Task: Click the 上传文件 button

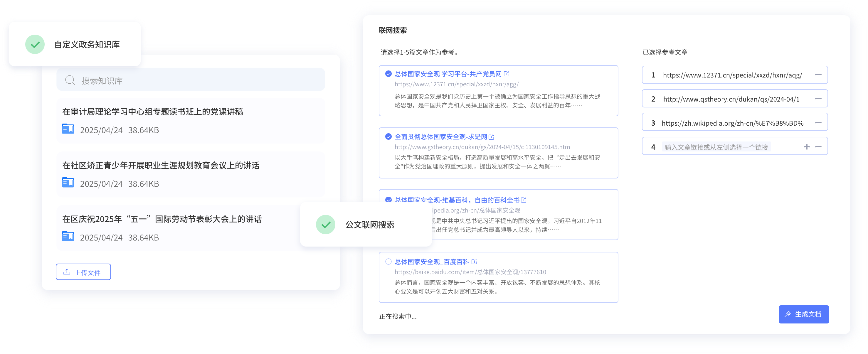Action: click(x=83, y=272)
